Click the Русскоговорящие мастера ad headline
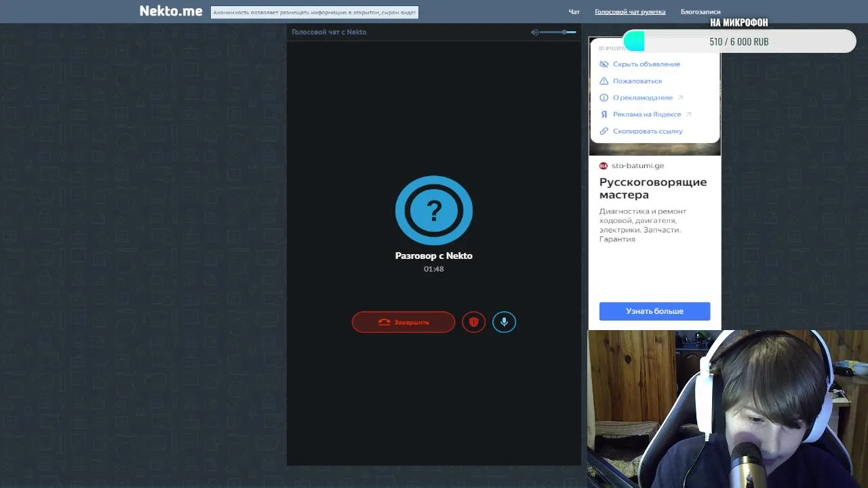The image size is (868, 488). coord(653,188)
